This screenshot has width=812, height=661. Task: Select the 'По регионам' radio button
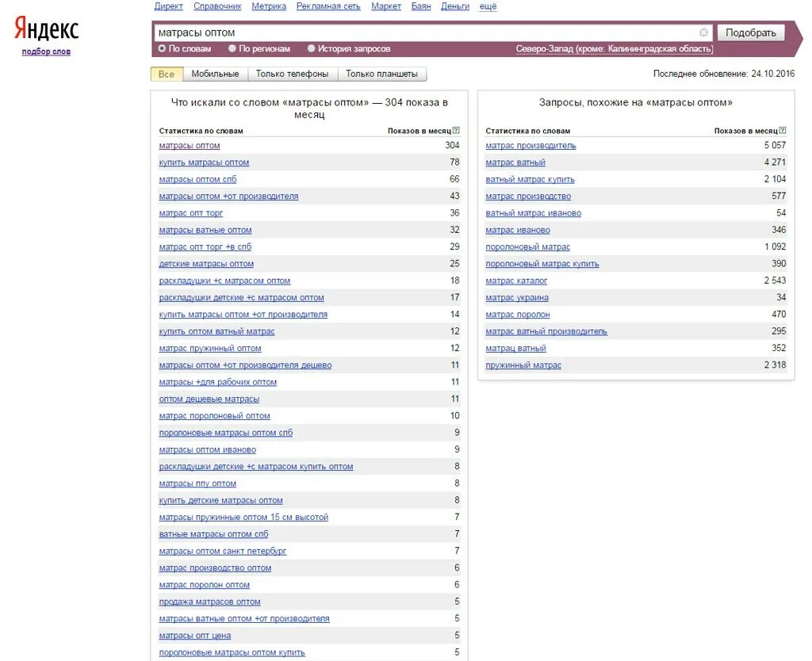point(232,48)
